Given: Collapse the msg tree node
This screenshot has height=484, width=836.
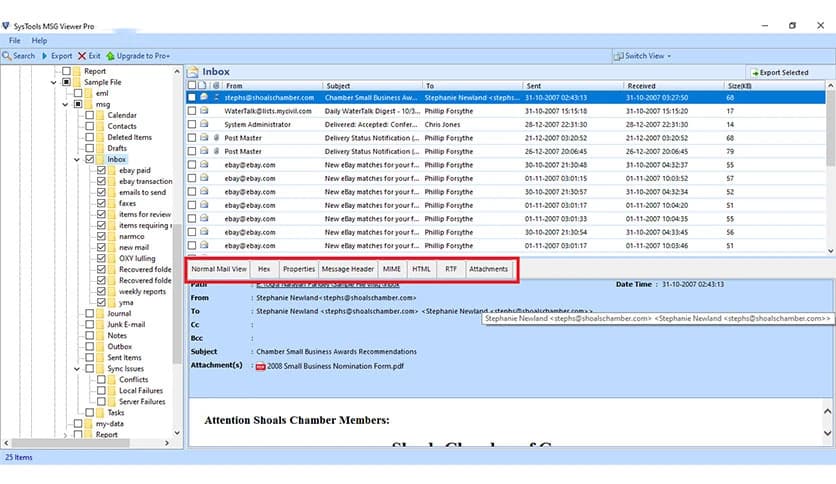Looking at the screenshot, I should pyautogui.click(x=65, y=104).
